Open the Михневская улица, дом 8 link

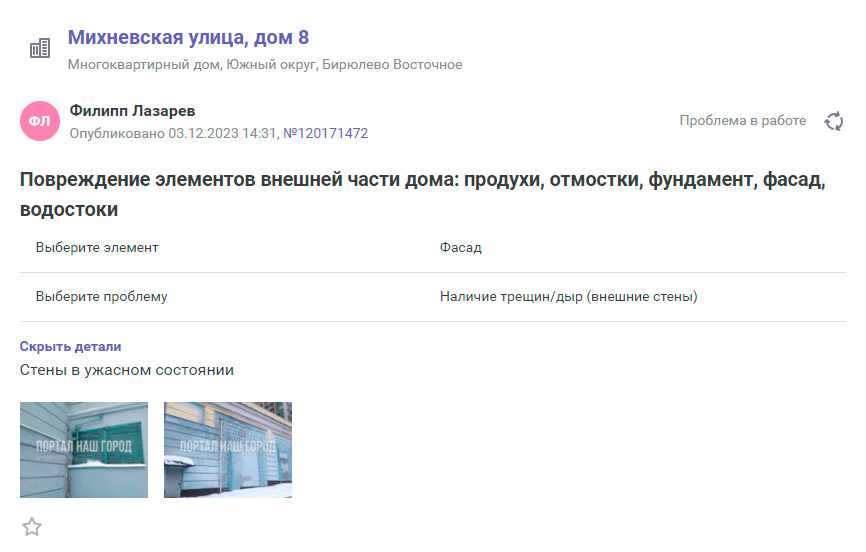[188, 38]
